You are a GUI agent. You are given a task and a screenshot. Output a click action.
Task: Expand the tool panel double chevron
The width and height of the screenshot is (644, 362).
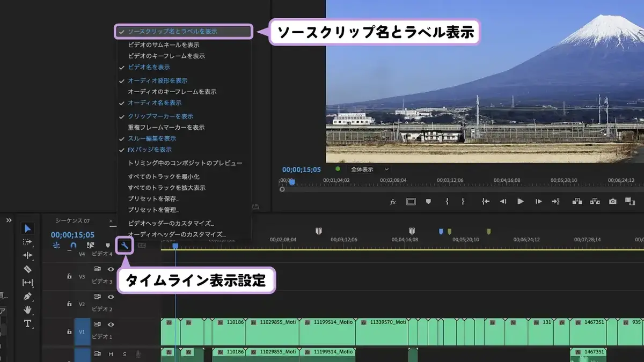tap(9, 220)
